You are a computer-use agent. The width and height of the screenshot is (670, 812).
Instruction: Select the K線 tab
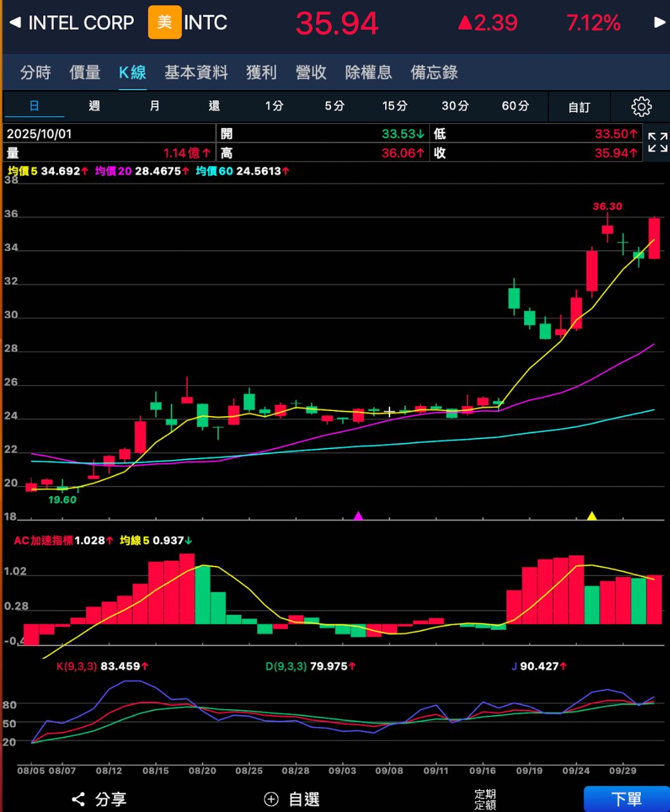tap(133, 72)
